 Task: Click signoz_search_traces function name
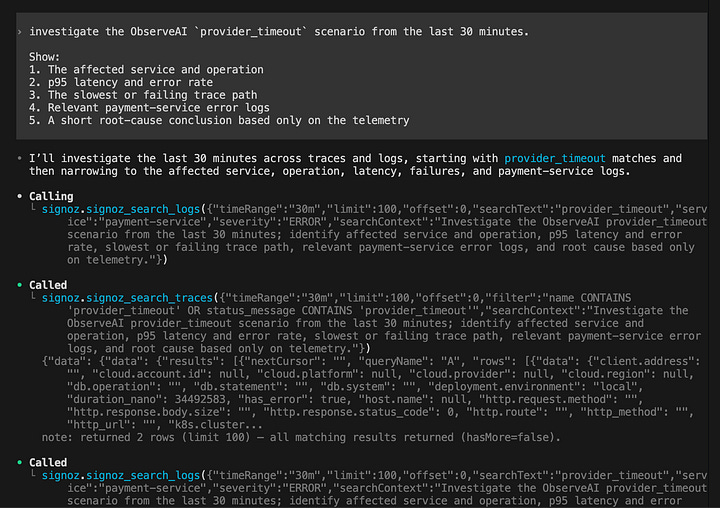pos(149,298)
